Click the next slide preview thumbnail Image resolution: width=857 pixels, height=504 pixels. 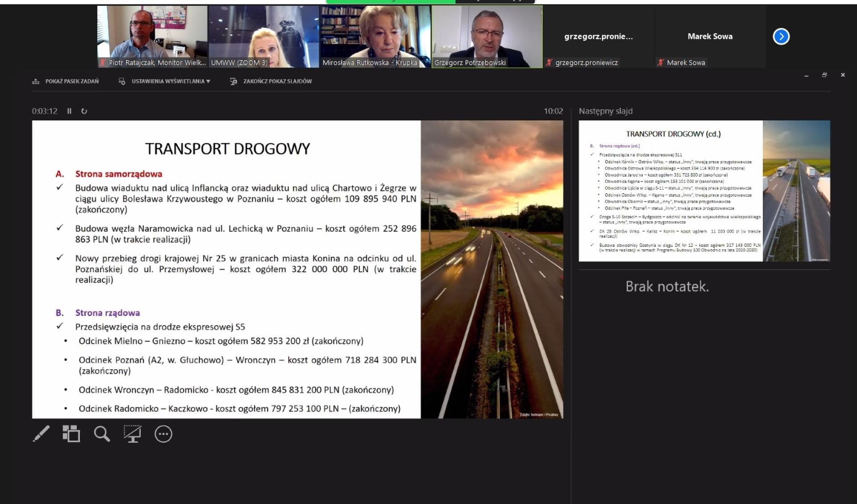coord(704,191)
